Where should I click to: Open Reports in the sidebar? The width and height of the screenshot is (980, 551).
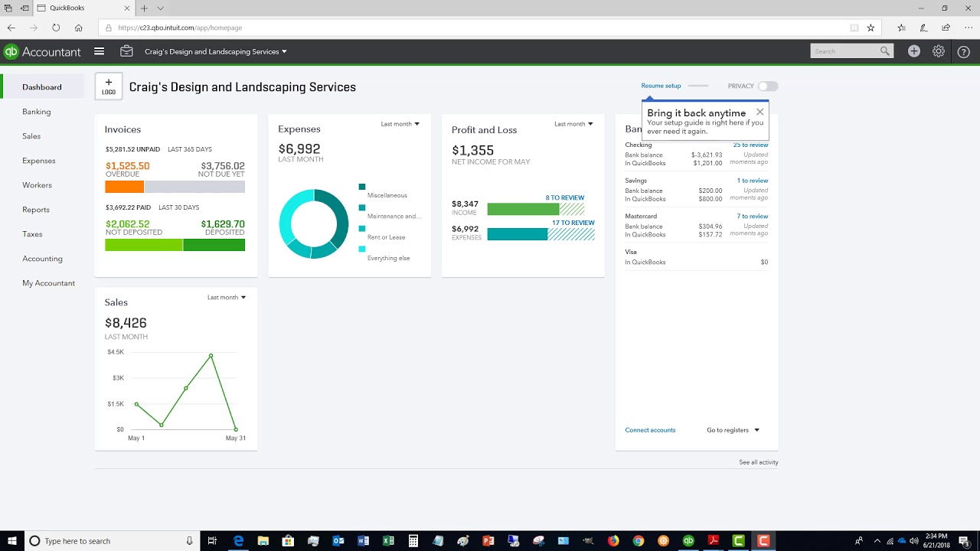click(x=36, y=210)
